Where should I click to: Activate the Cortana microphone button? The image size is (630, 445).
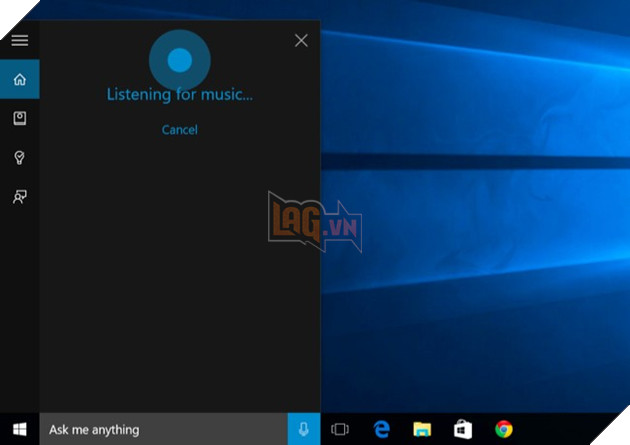(304, 430)
